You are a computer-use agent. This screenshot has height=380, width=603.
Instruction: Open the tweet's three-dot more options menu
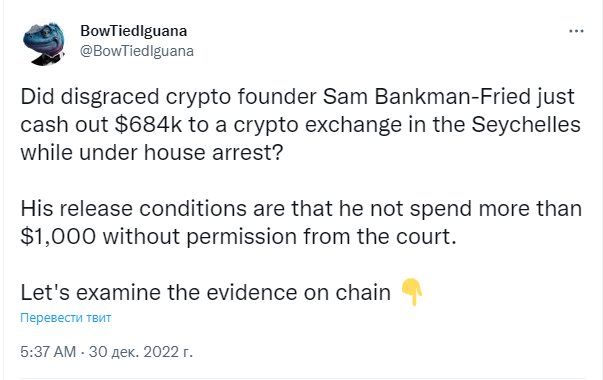point(576,31)
